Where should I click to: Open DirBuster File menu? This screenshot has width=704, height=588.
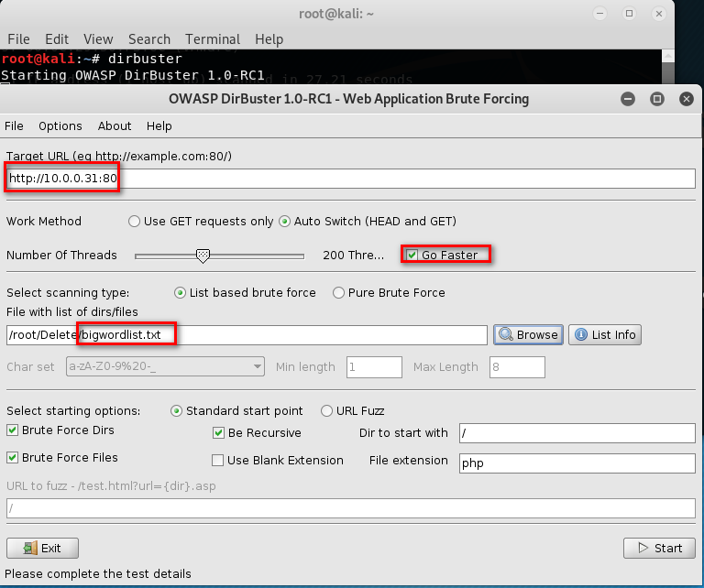click(14, 126)
